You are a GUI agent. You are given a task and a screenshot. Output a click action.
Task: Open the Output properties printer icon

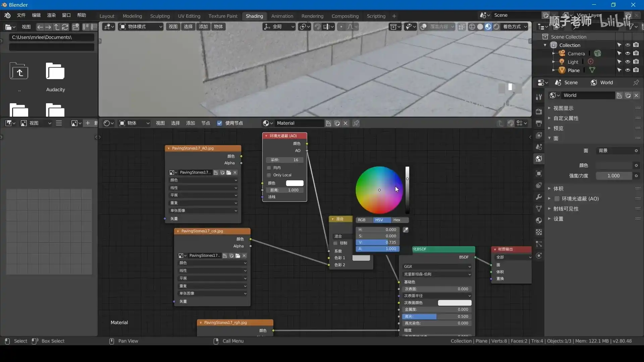coord(539,124)
